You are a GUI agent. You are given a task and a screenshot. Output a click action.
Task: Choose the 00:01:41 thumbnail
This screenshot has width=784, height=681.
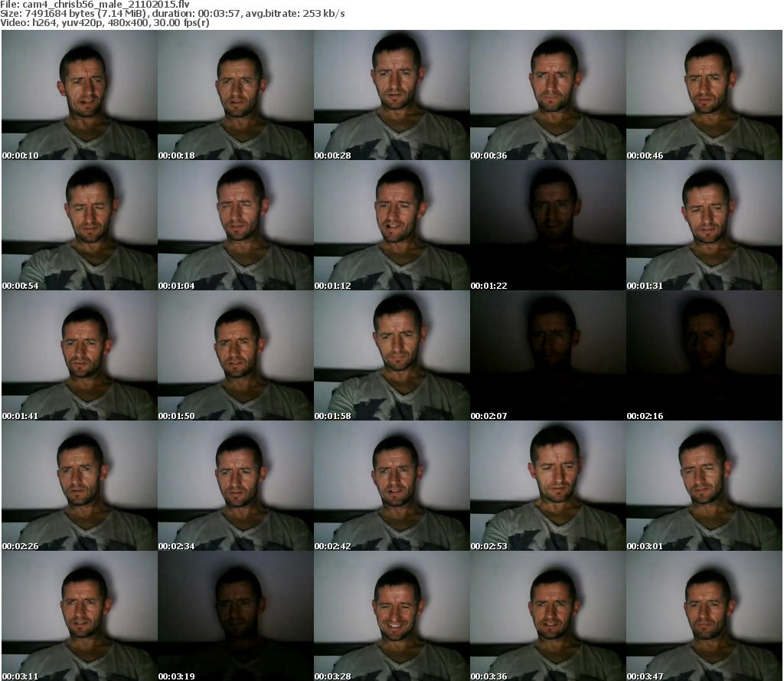coord(80,355)
